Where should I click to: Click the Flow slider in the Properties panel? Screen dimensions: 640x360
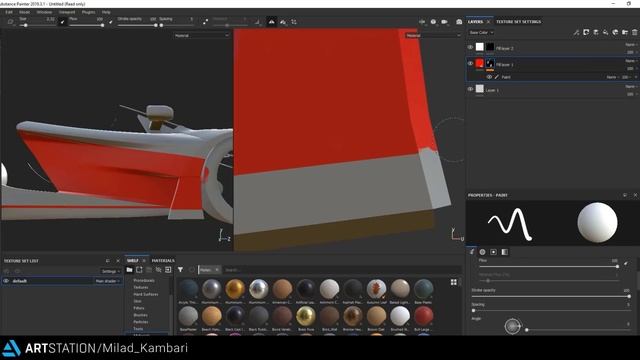pos(549,267)
